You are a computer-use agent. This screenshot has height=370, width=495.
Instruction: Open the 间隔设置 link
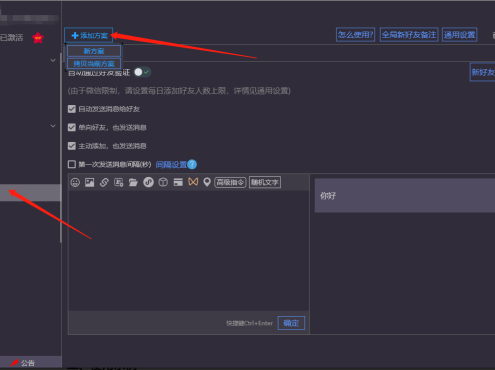tap(171, 165)
